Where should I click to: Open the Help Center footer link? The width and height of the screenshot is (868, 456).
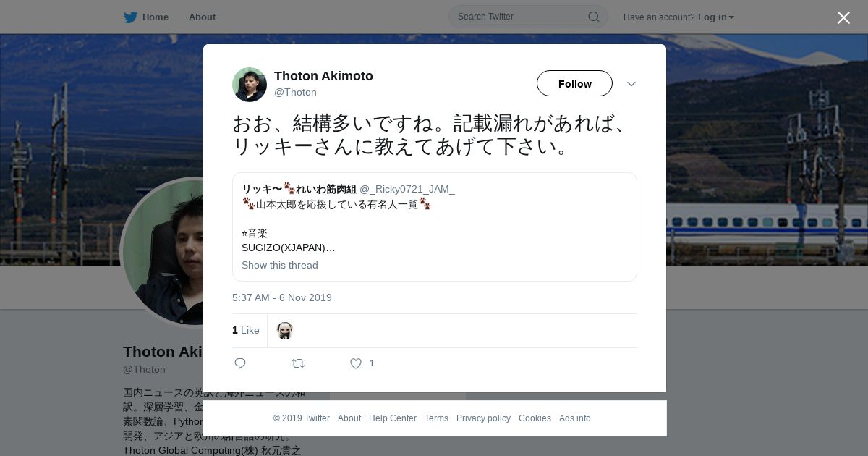[x=393, y=418]
